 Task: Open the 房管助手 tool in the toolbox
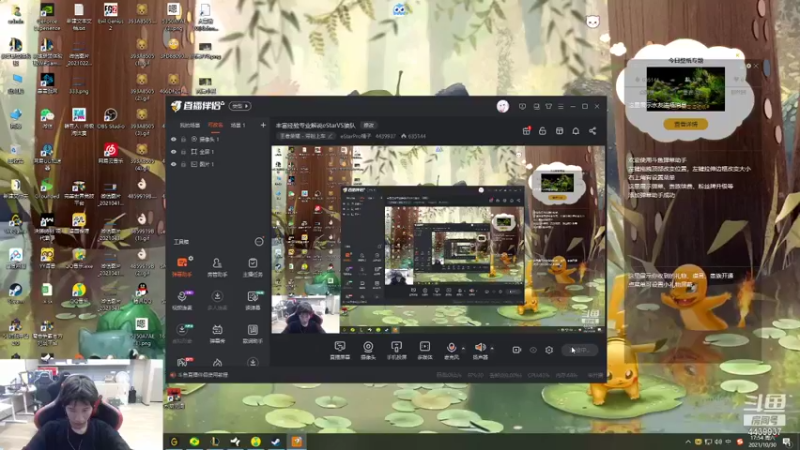pyautogui.click(x=217, y=266)
